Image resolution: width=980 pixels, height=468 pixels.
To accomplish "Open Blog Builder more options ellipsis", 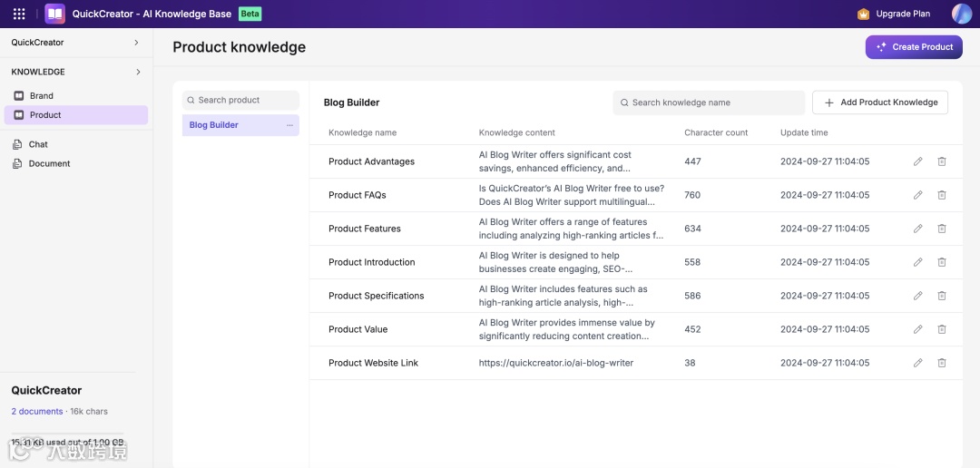I will 289,125.
